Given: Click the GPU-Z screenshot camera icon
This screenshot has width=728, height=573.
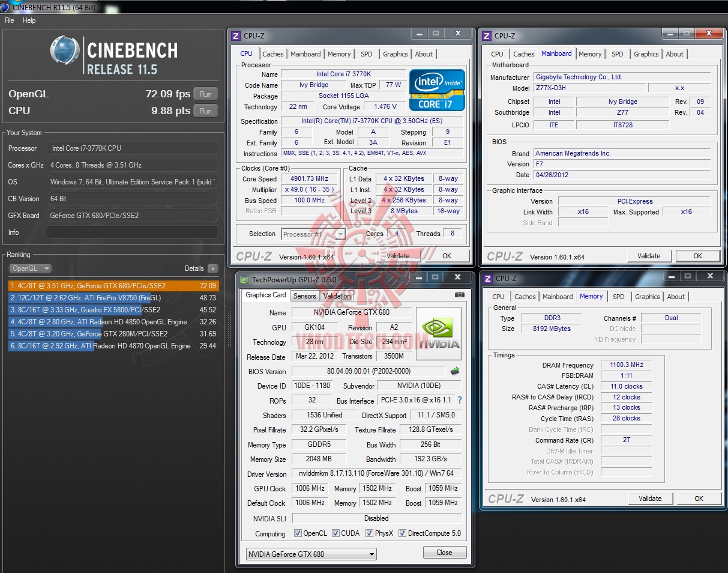Looking at the screenshot, I should tap(459, 295).
